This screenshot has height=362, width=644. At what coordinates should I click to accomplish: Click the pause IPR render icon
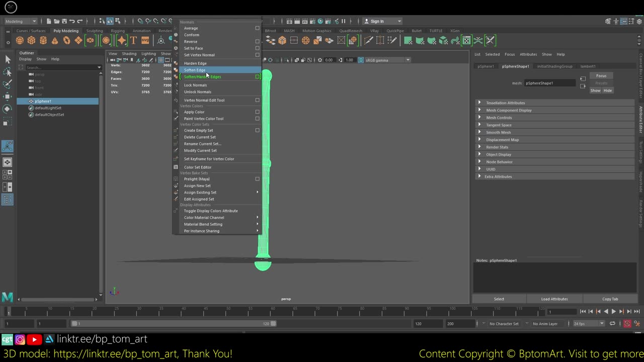pos(344,21)
